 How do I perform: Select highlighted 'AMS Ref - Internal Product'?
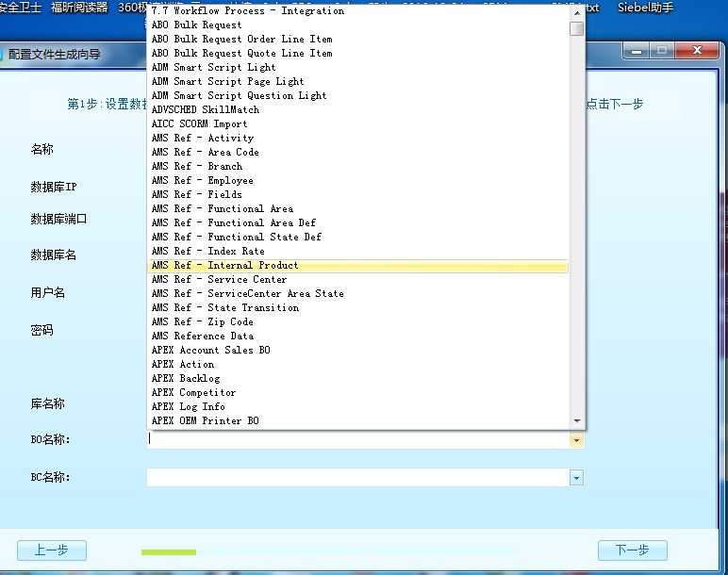[357, 266]
